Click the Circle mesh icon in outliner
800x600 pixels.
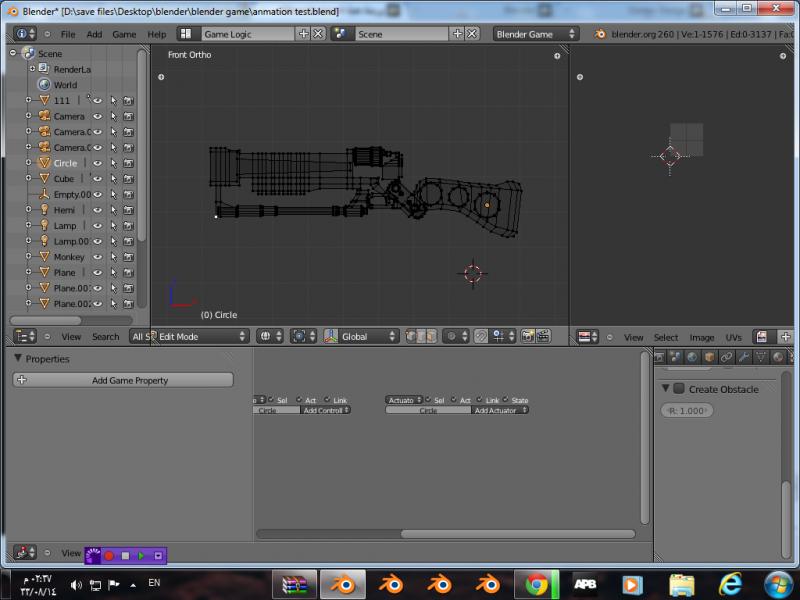click(x=43, y=163)
